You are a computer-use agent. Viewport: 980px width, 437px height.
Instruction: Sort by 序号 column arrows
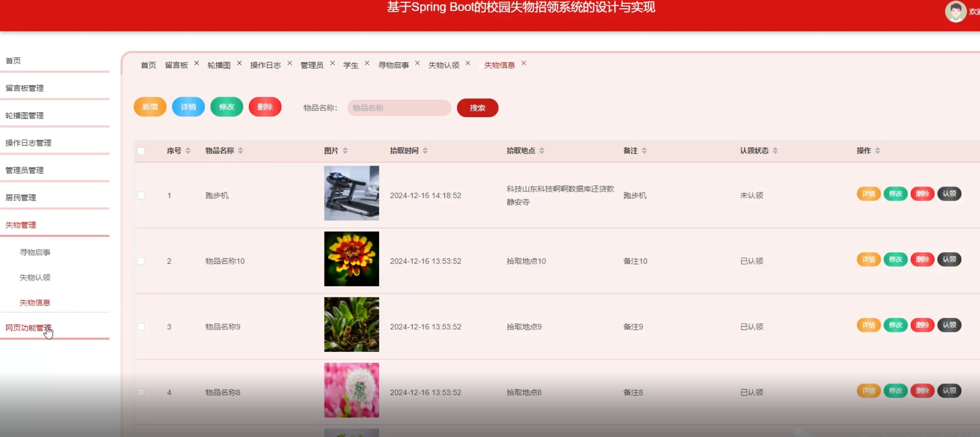(x=188, y=151)
